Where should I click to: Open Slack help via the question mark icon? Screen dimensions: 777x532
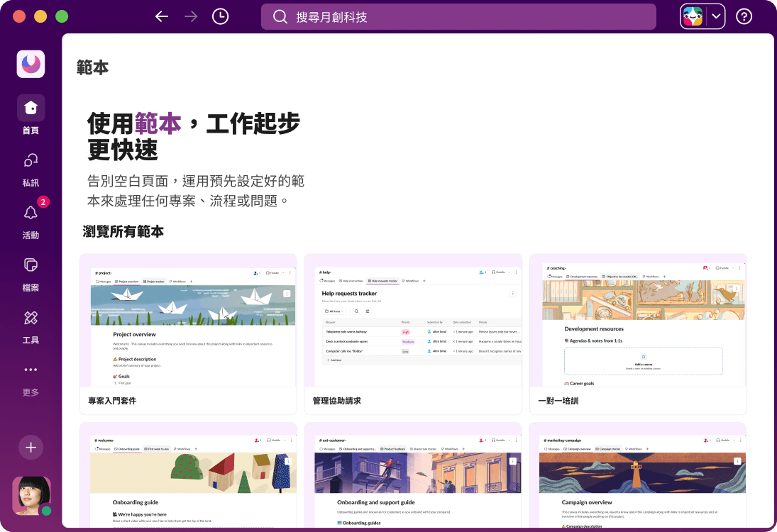(x=744, y=16)
